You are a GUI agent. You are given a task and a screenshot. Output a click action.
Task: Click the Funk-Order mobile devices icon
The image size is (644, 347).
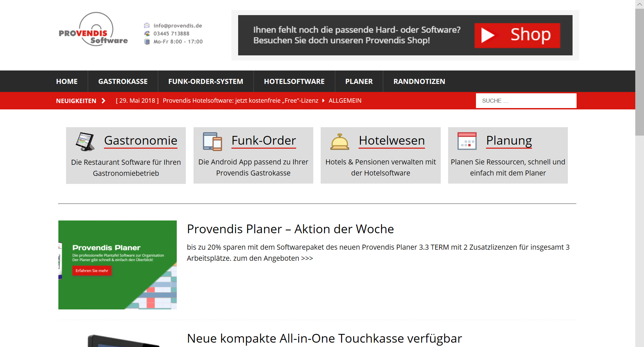click(213, 142)
